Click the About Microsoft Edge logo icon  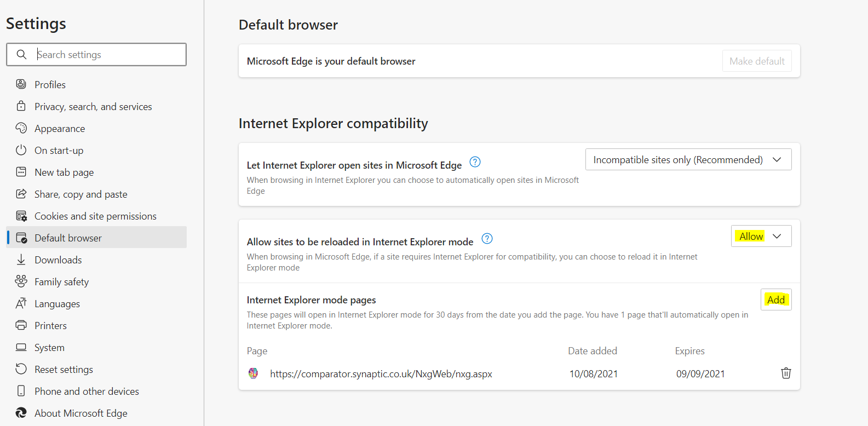tap(21, 413)
